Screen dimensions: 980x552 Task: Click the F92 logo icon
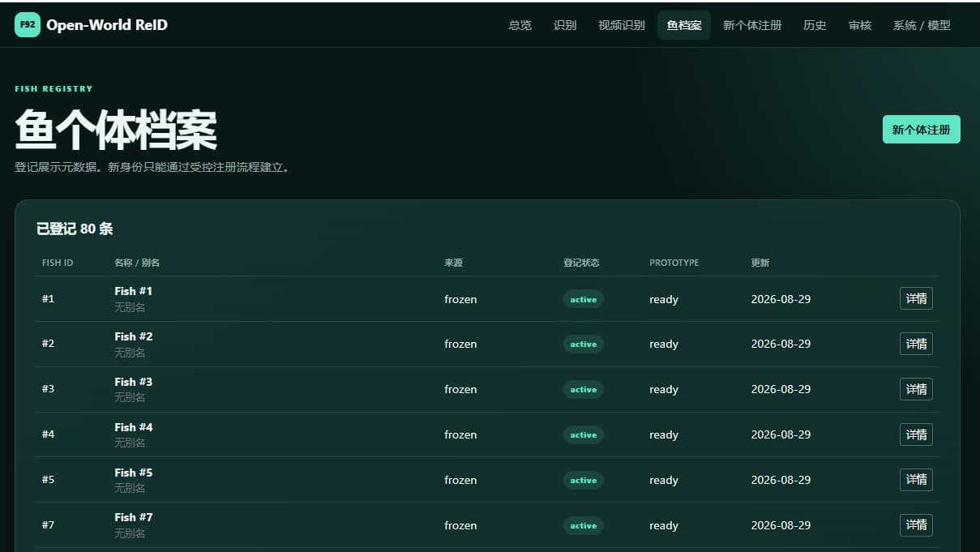pyautogui.click(x=28, y=25)
